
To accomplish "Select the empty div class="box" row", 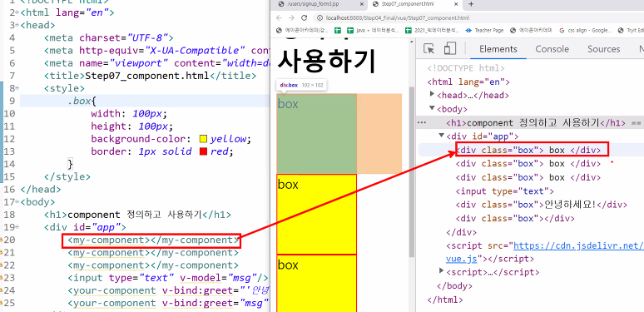I will 515,218.
